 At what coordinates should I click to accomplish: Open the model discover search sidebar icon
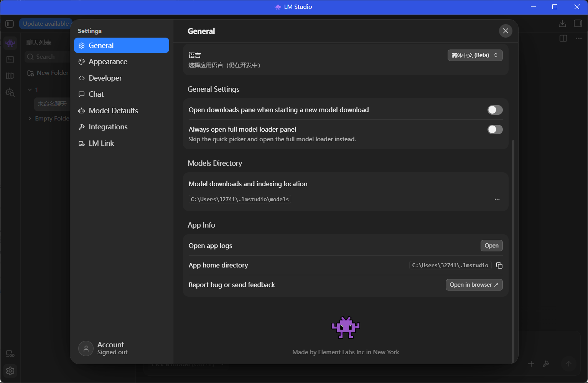(x=10, y=92)
